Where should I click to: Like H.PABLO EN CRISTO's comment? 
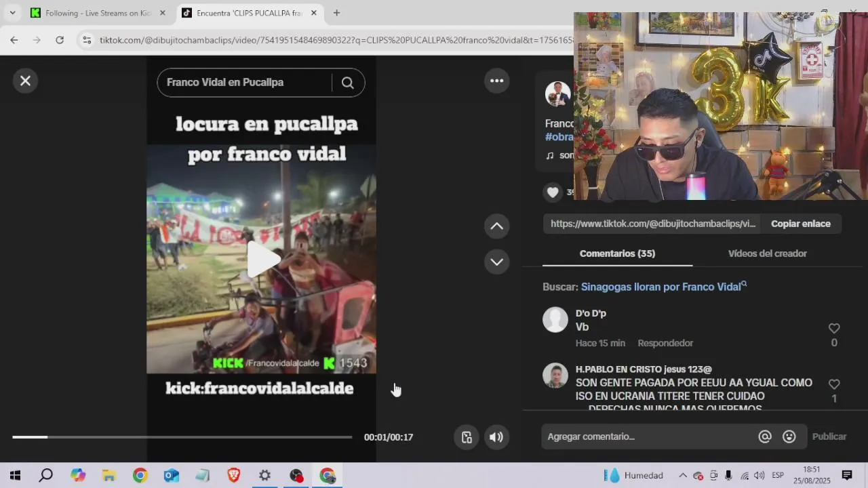(834, 384)
